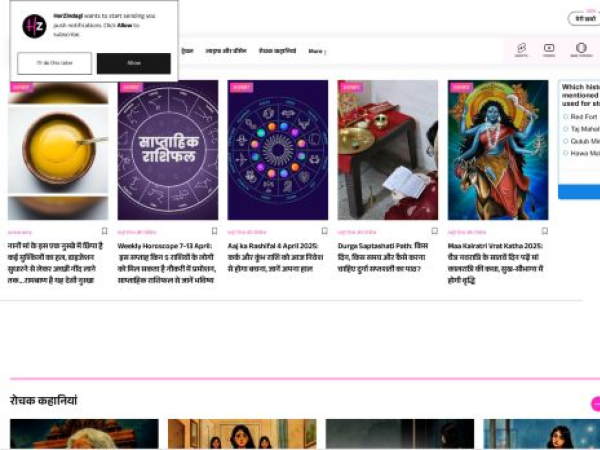
Task: Click the Allow notifications button
Action: pos(134,63)
